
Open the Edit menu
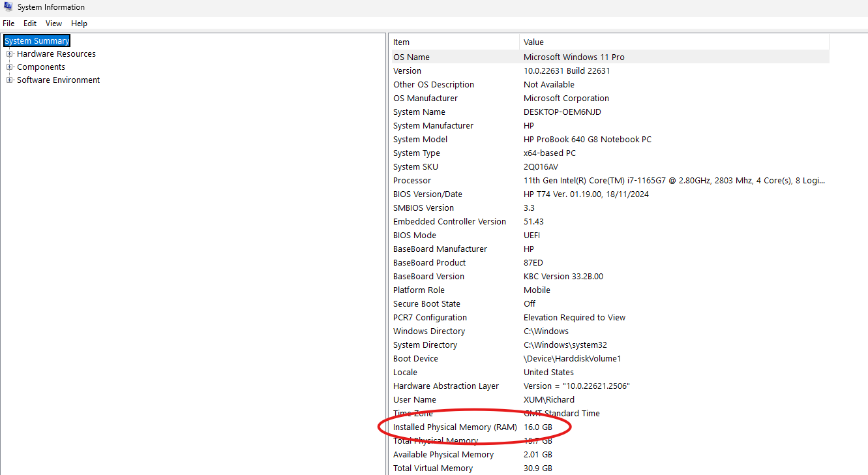(x=30, y=23)
